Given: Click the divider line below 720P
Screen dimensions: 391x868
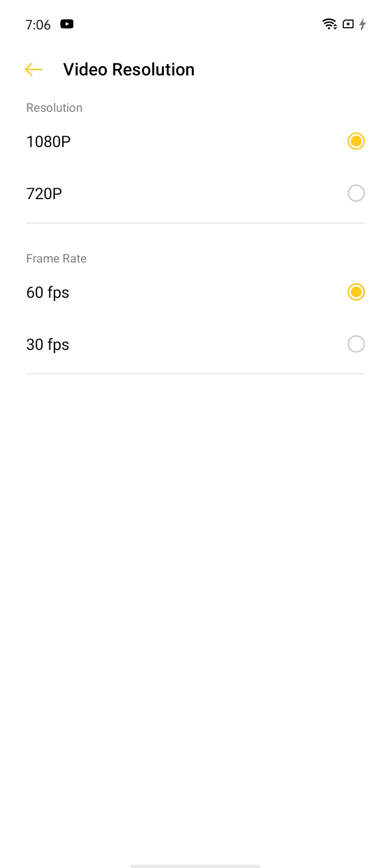Looking at the screenshot, I should point(195,223).
